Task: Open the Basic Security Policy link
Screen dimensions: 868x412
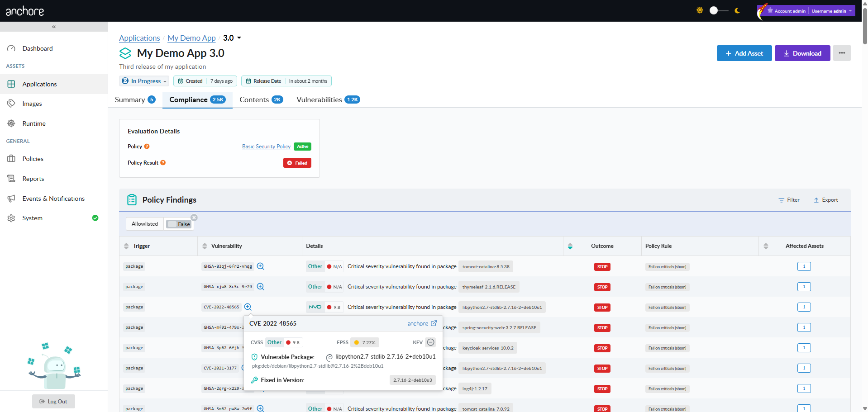Action: click(266, 147)
